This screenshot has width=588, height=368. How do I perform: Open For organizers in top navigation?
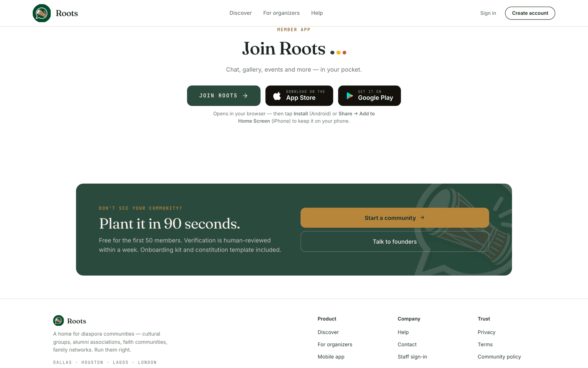point(282,13)
